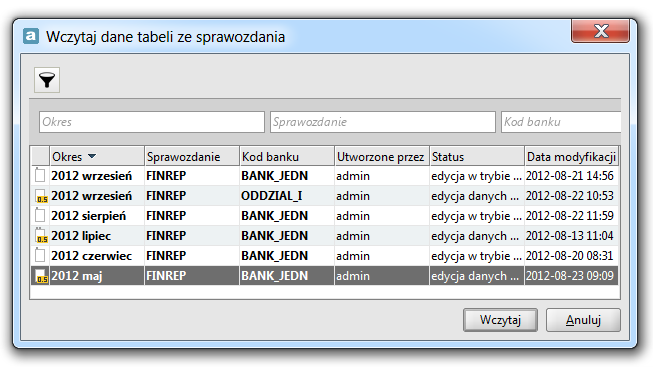Sort by Kod banku column header
The height and width of the screenshot is (367, 653).
point(287,156)
